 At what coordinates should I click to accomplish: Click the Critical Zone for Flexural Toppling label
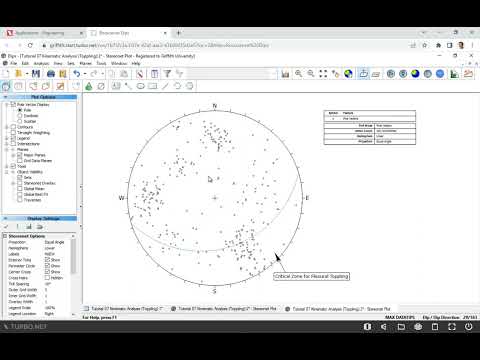311,276
